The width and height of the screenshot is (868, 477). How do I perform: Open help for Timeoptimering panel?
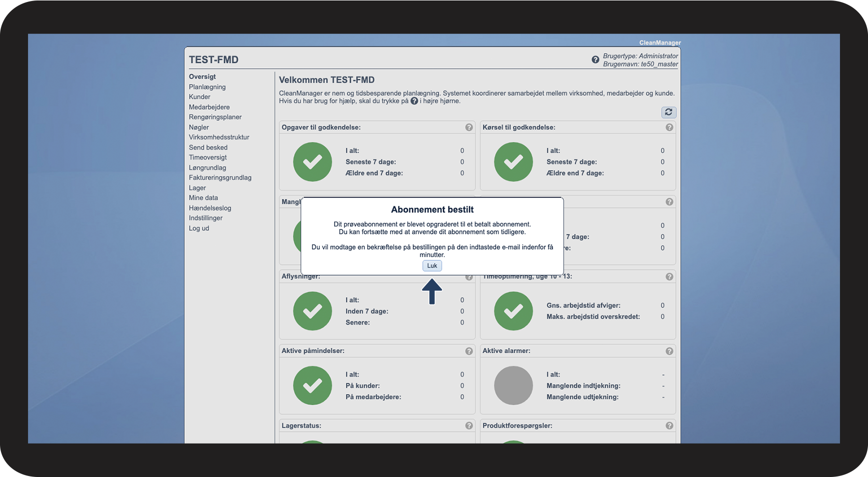(x=670, y=277)
